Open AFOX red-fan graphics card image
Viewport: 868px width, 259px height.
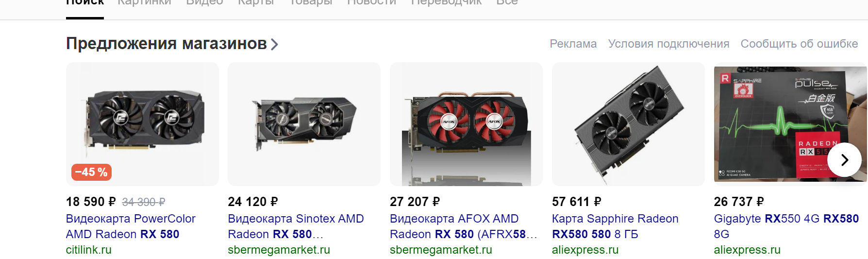(x=466, y=124)
